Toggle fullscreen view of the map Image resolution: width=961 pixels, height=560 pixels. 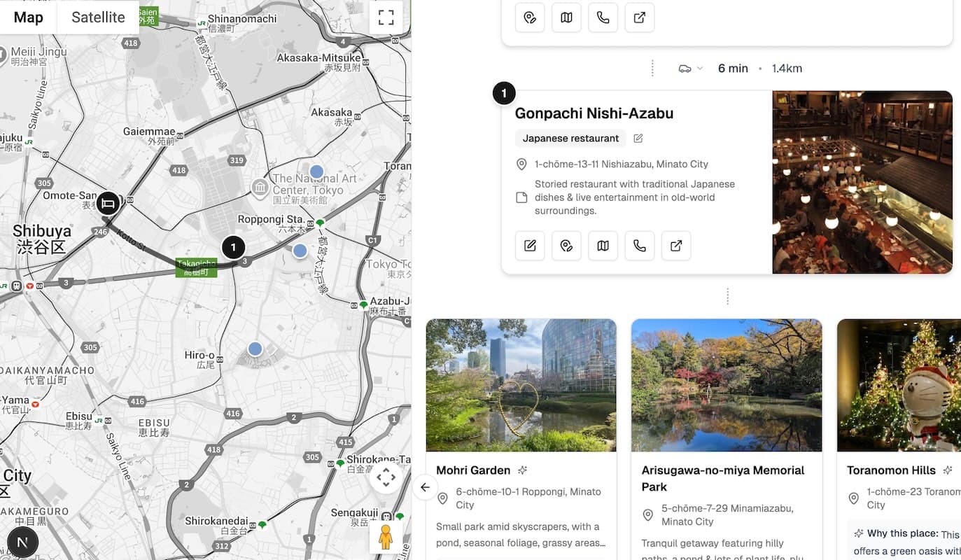386,17
